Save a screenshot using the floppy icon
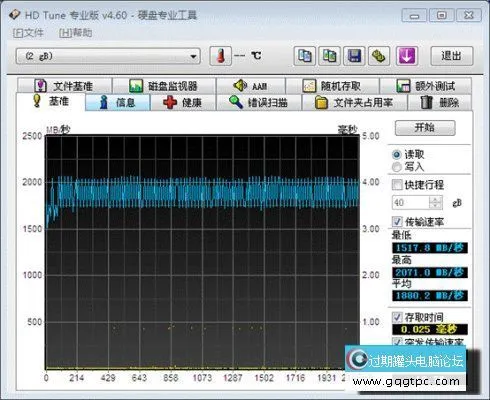This screenshot has width=490, height=400. [354, 56]
